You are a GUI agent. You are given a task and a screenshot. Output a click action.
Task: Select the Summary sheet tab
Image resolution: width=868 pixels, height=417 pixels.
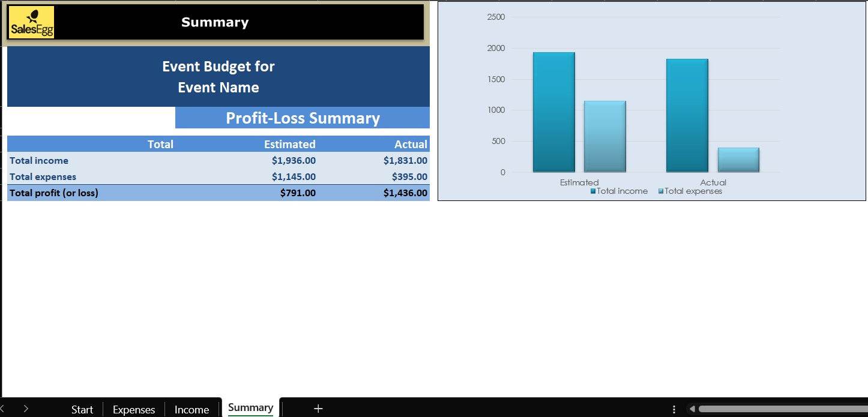click(250, 408)
